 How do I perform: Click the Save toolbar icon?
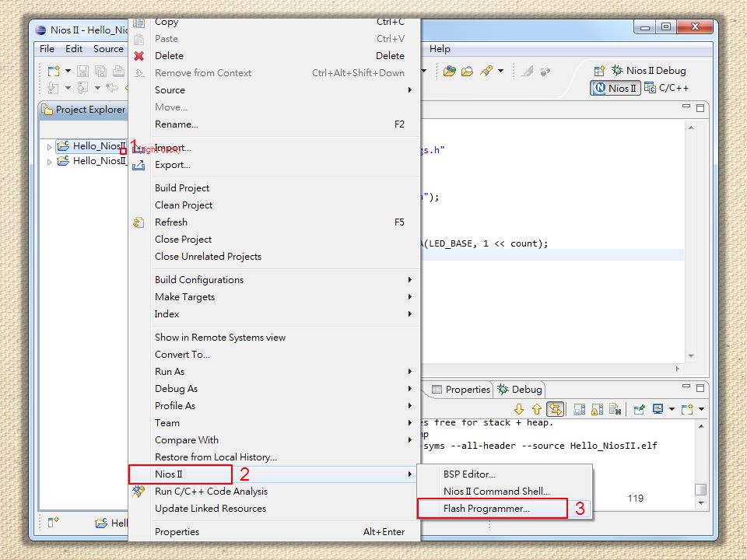point(83,71)
